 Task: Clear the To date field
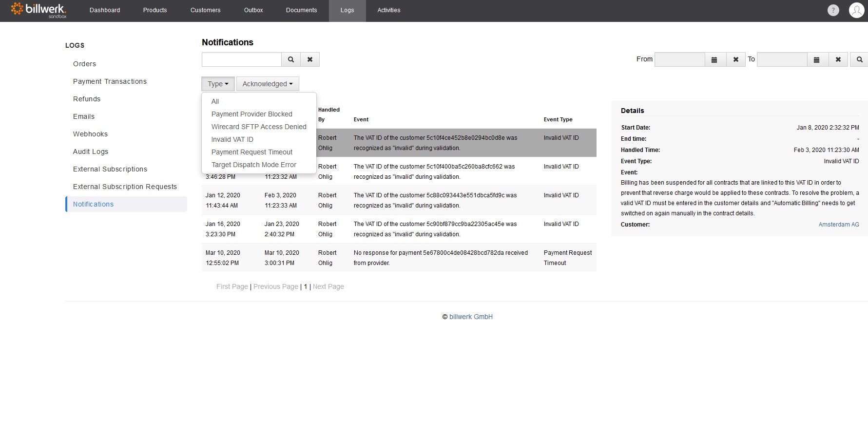coord(838,59)
